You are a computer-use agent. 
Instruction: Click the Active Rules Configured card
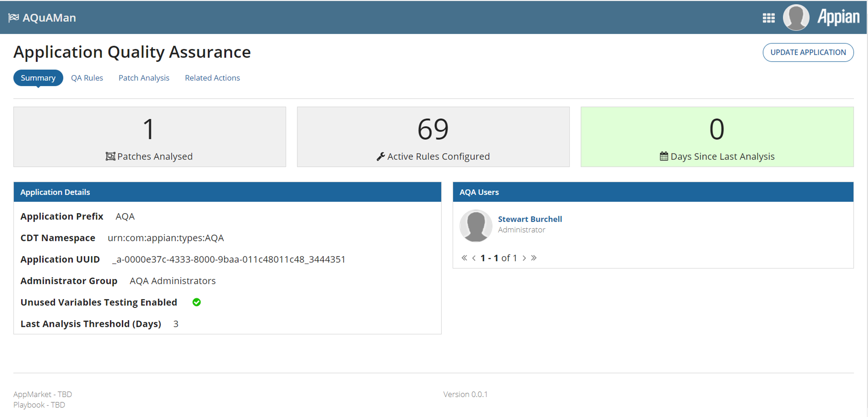(433, 137)
